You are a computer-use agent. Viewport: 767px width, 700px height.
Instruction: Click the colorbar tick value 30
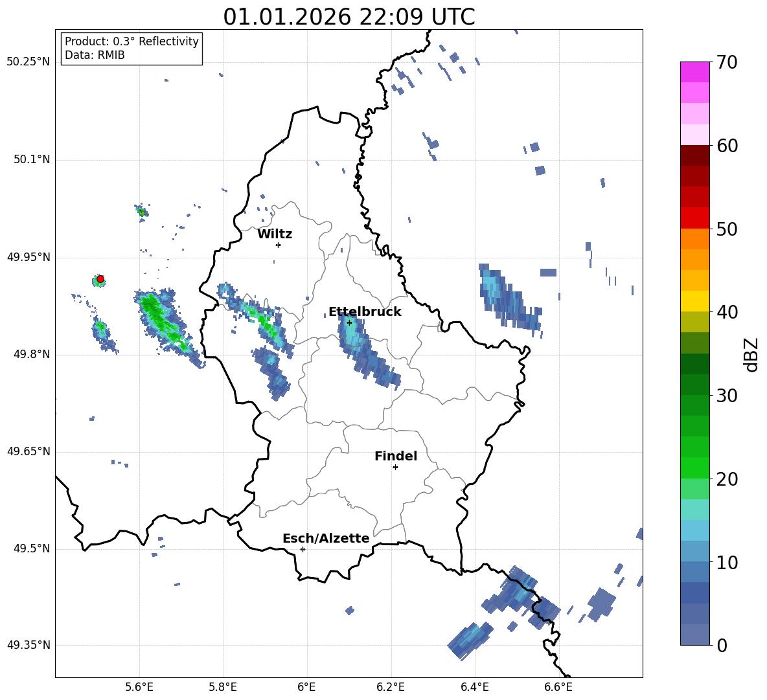click(727, 396)
